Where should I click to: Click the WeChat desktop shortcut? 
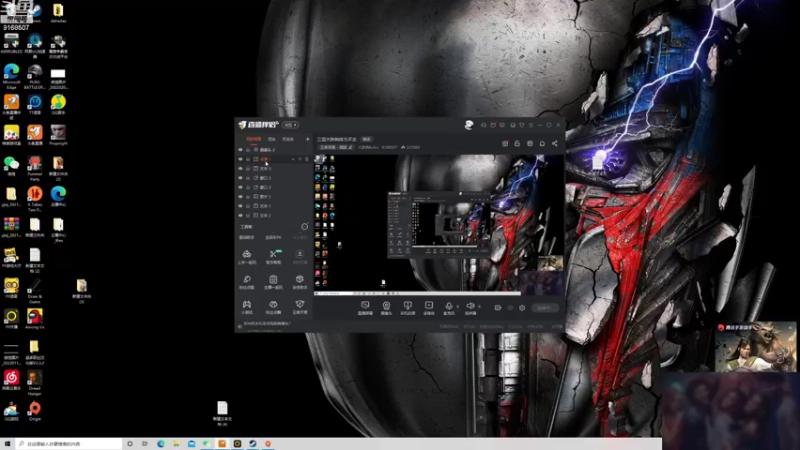point(11,166)
